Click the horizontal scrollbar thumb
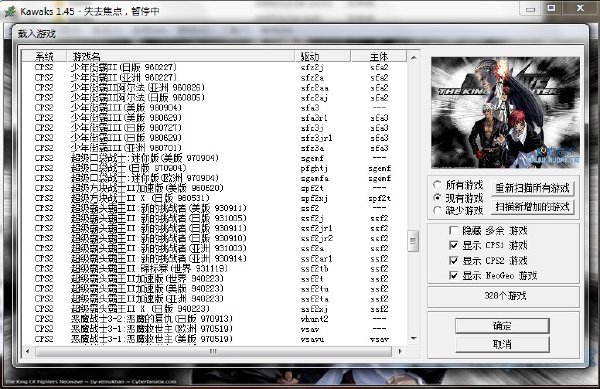This screenshot has width=600, height=389. 214,351
